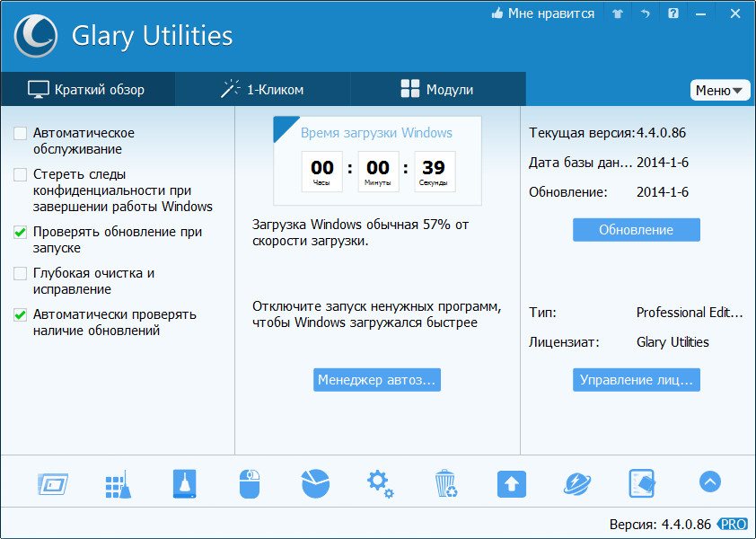The height and width of the screenshot is (539, 756).
Task: Click the Отключите запуск ненужных программ text
Action: pos(377,314)
